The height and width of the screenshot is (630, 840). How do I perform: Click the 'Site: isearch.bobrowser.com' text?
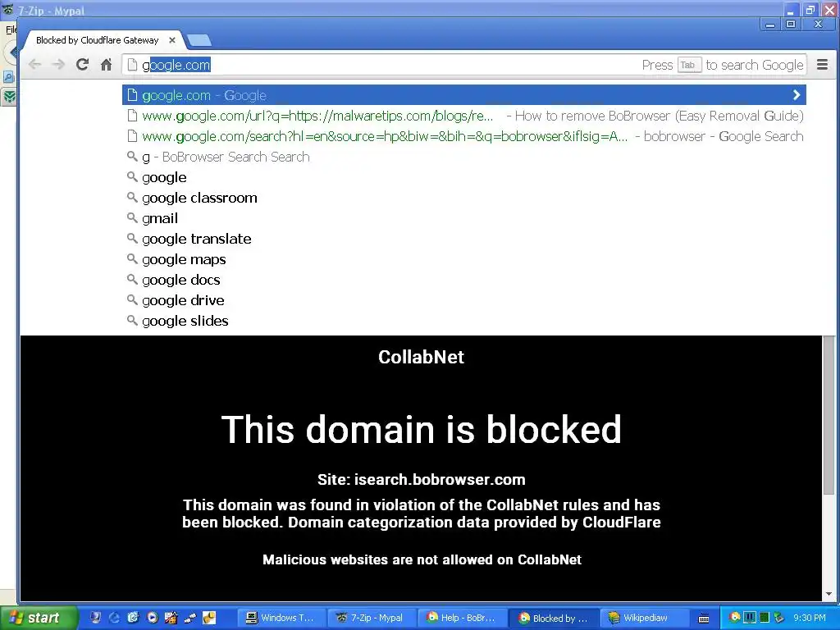[421, 479]
